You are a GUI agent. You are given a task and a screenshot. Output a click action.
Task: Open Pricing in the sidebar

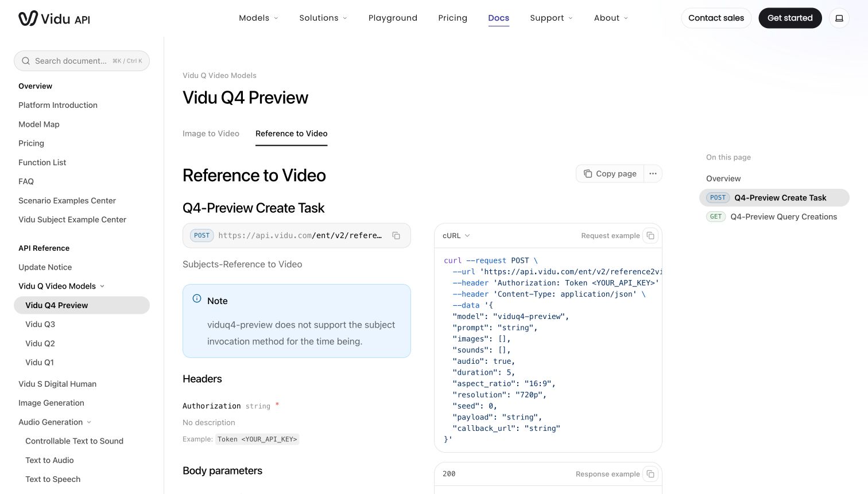tap(31, 143)
